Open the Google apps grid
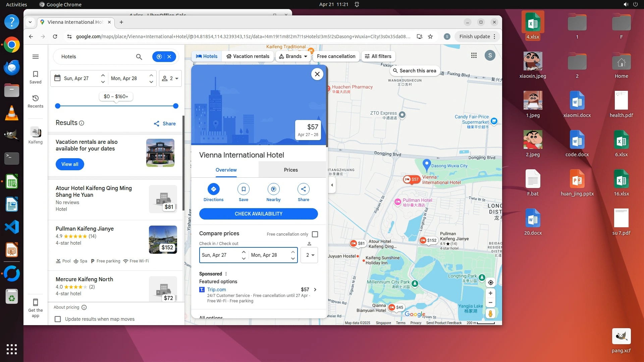Viewport: 644px width, 362px height. pos(474,56)
